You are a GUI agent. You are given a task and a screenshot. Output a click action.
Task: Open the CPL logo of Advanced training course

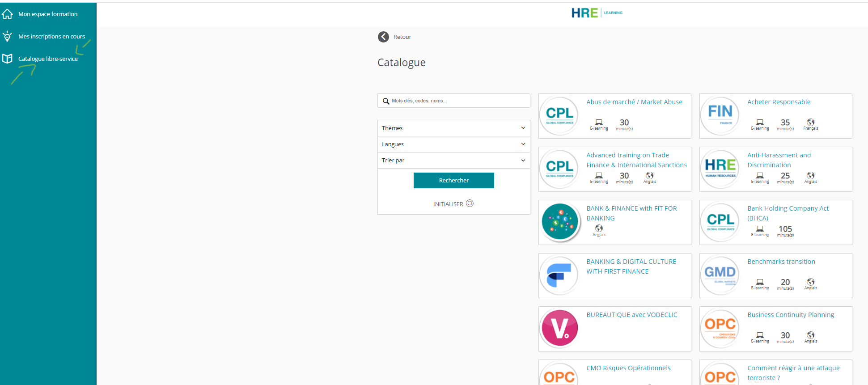(559, 169)
